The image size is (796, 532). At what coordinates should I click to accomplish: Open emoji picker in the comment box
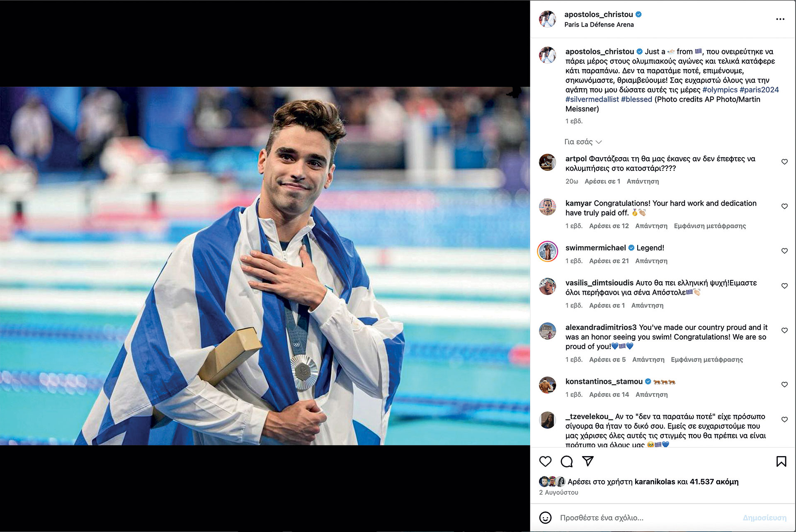pos(545,517)
